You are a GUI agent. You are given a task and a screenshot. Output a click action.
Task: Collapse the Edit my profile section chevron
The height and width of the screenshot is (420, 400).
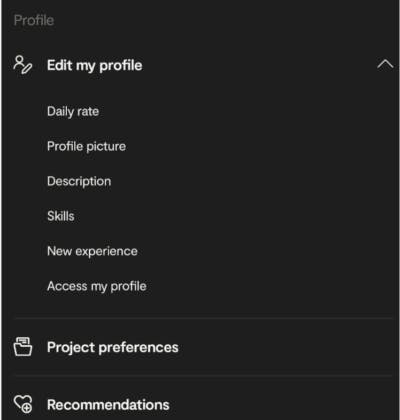click(385, 64)
